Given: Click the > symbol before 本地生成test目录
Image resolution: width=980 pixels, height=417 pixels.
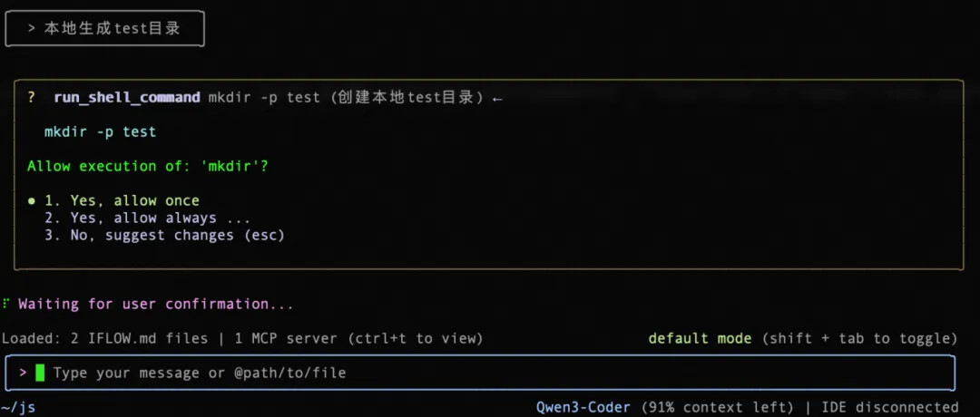Looking at the screenshot, I should [x=32, y=29].
